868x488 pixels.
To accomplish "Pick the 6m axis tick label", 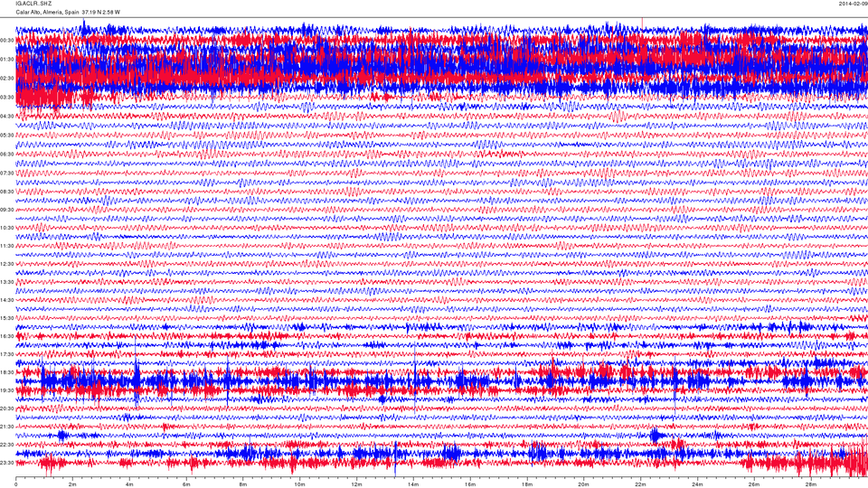I will 186,484.
